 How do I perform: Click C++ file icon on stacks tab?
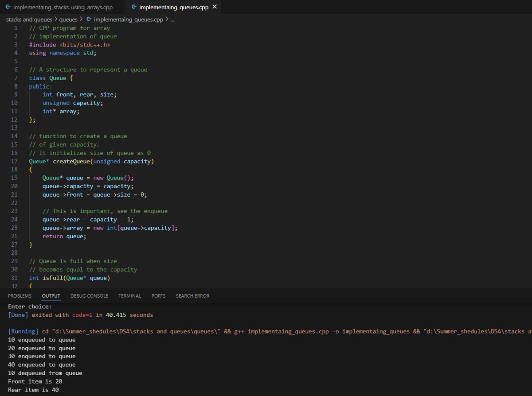8,8
